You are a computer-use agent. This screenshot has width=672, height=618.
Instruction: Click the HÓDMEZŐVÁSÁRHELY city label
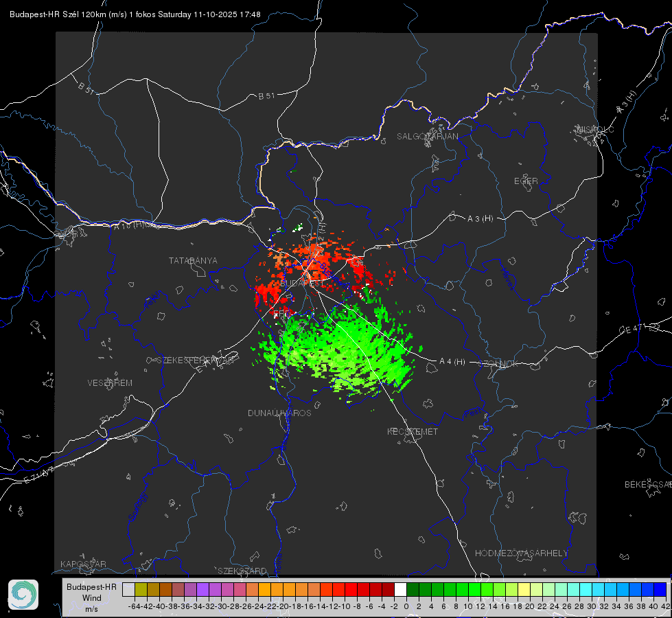(521, 553)
